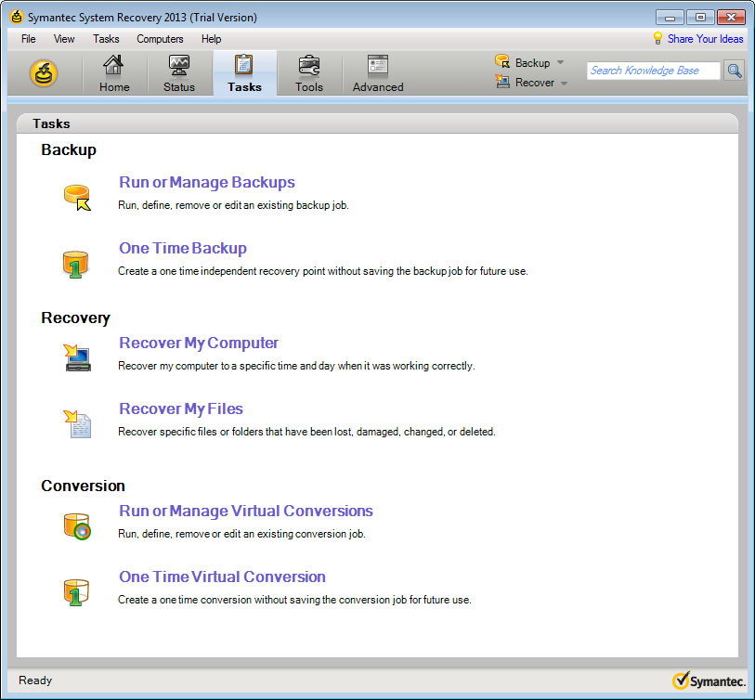Open Run or Manage Virtual Conversions link
755x700 pixels.
(x=246, y=511)
